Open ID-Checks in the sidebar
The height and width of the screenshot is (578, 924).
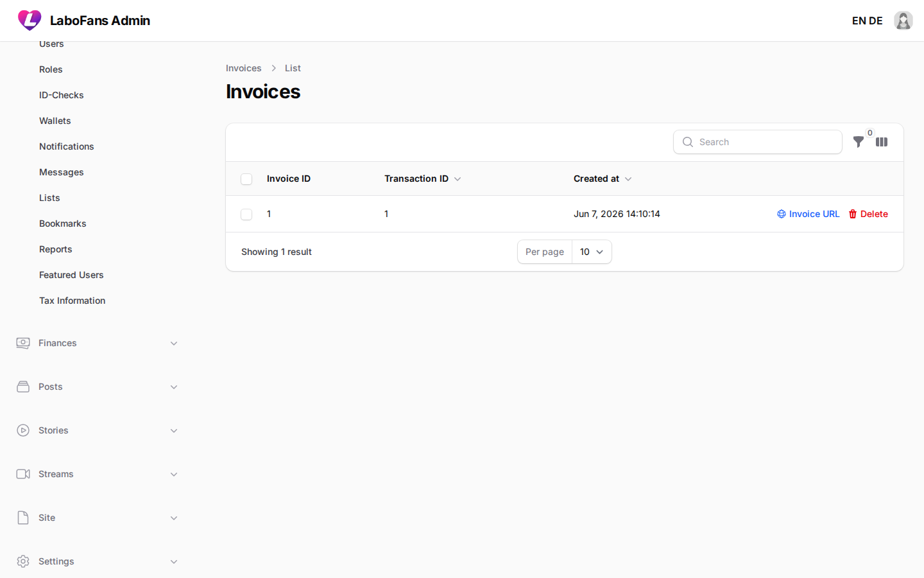pyautogui.click(x=62, y=95)
